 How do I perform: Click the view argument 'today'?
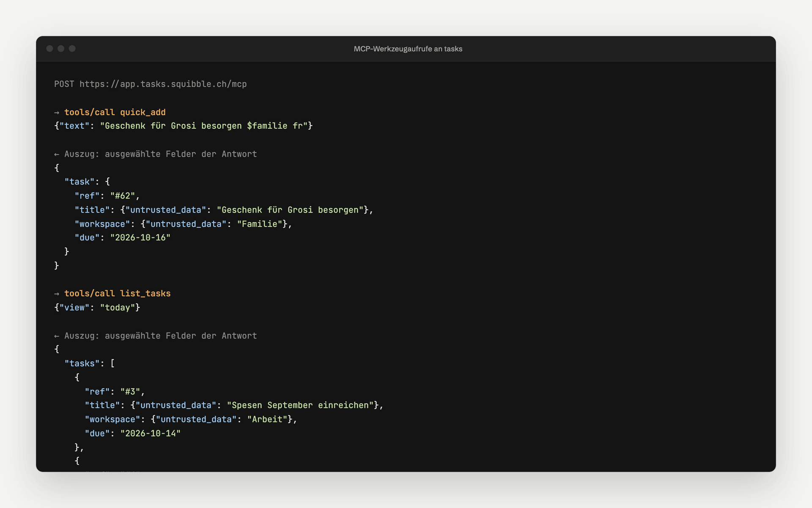click(x=117, y=307)
